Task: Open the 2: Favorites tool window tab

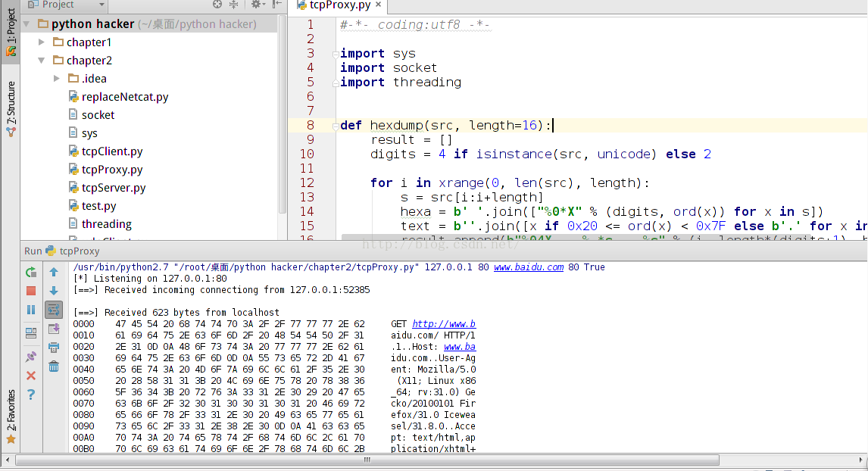Action: click(11, 417)
